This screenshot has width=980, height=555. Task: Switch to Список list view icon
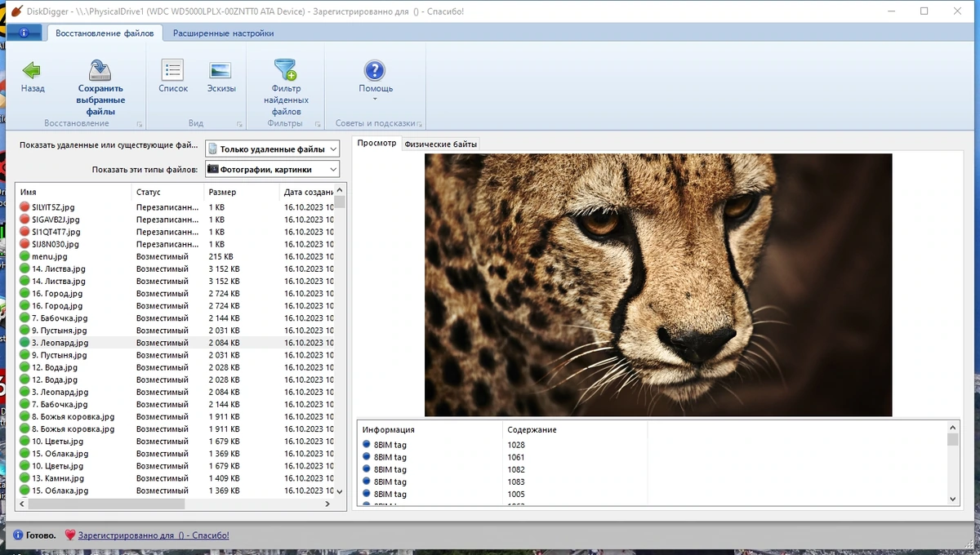[172, 70]
